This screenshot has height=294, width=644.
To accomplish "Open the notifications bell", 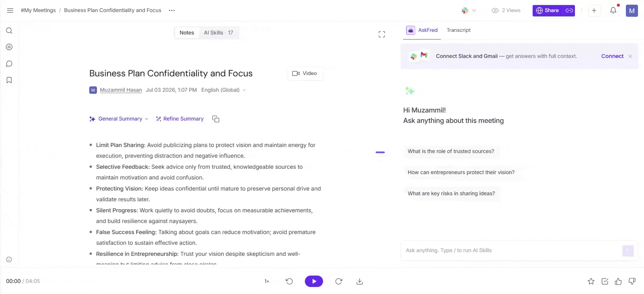I will tap(613, 10).
